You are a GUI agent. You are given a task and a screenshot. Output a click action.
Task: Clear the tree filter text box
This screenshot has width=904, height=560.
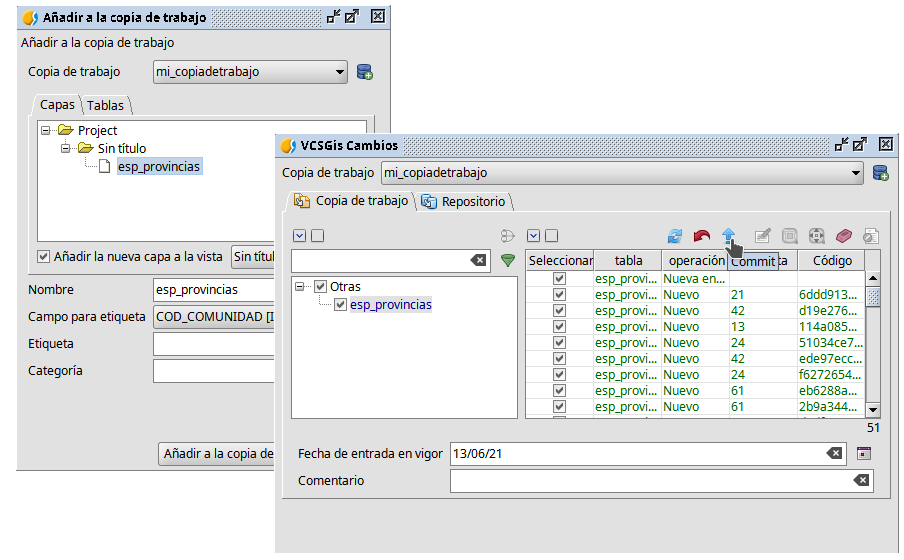(479, 260)
